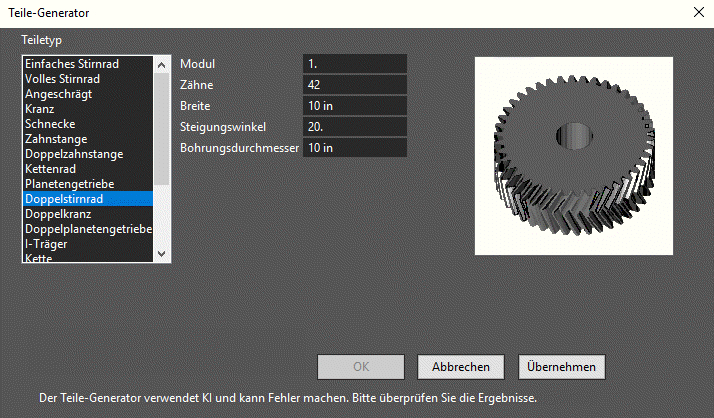Click the Abbrechen button
This screenshot has width=714, height=418.
coord(461,367)
